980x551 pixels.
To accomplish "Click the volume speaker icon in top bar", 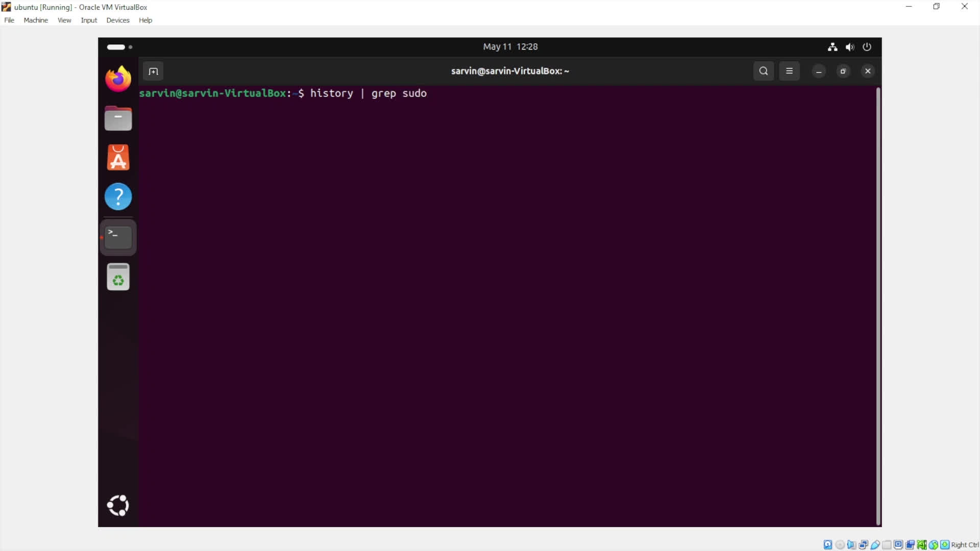I will [x=850, y=47].
